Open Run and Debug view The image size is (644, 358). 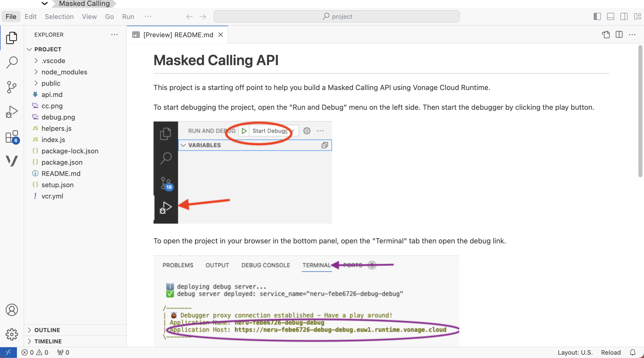click(12, 112)
